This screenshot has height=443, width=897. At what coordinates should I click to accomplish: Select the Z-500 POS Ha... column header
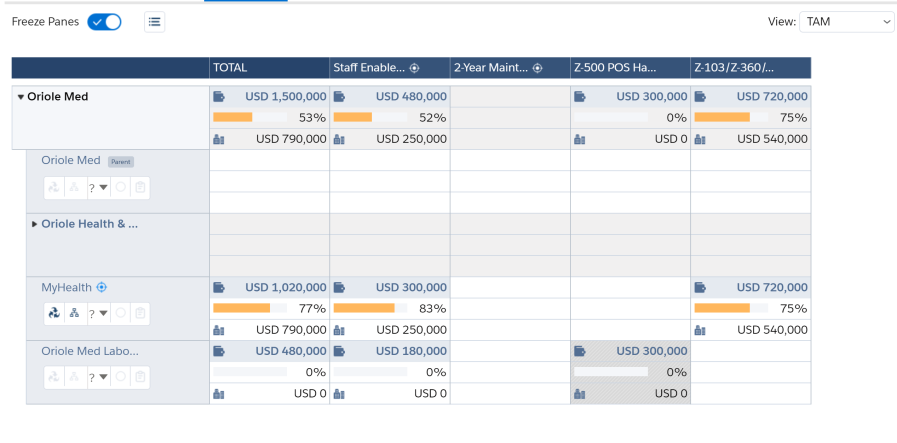[x=630, y=68]
